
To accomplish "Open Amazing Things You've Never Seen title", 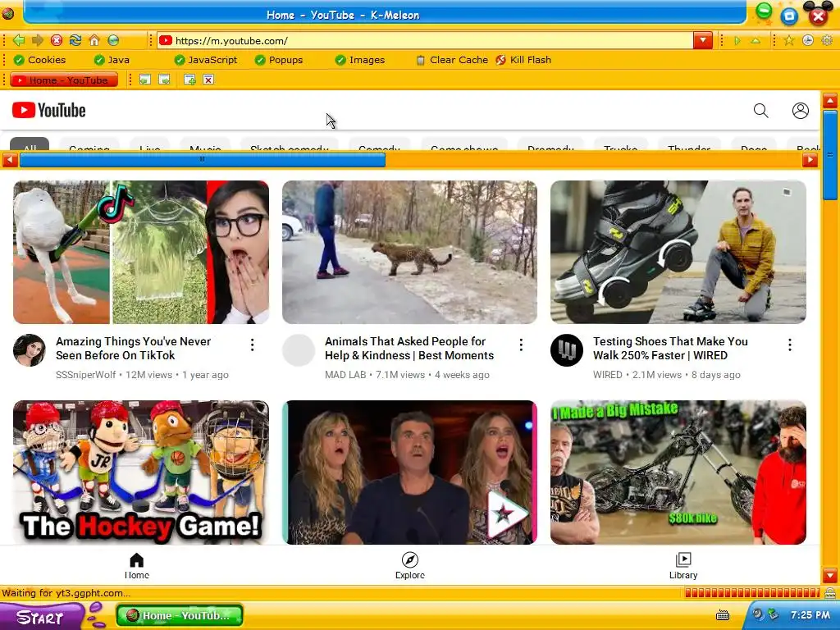I will [x=134, y=348].
